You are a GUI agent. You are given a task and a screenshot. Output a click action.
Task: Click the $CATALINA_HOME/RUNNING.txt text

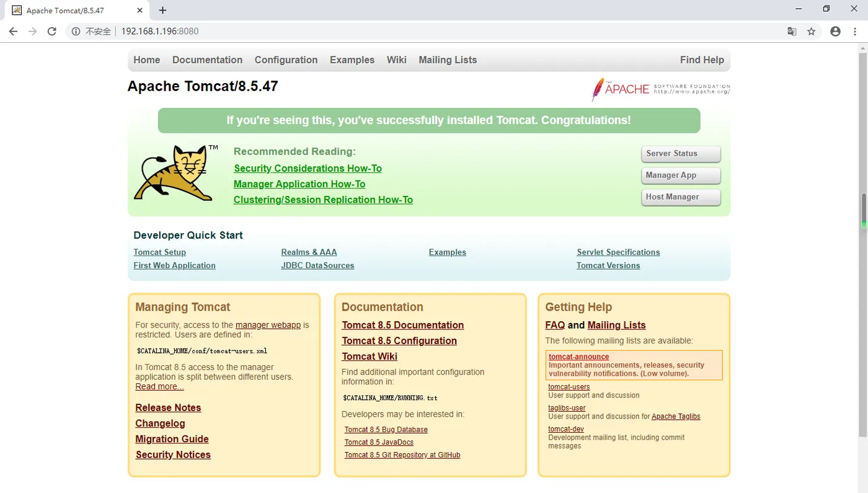pos(390,398)
